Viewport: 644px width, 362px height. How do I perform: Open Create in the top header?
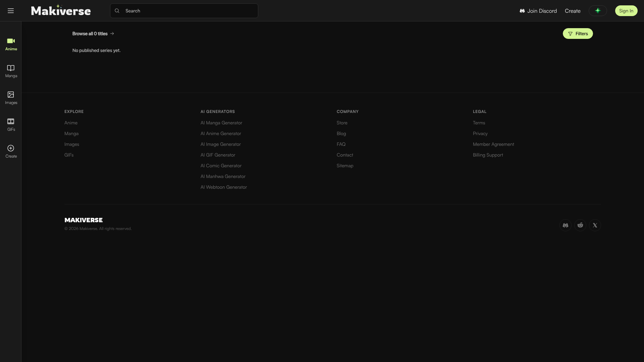(573, 11)
